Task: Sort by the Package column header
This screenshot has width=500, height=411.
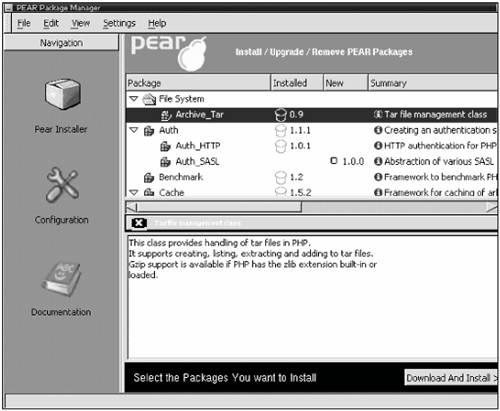Action: click(x=198, y=83)
